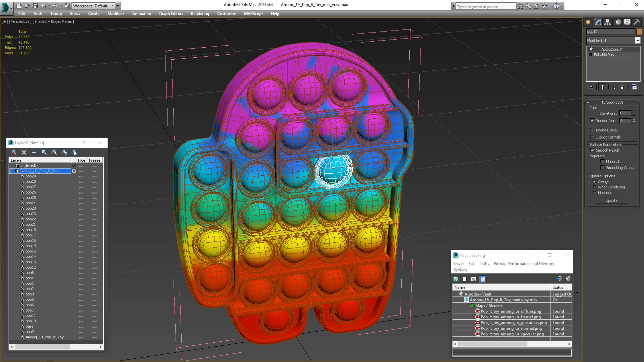Enable Separate by Materials checkbox
The image size is (644, 362).
click(x=602, y=161)
